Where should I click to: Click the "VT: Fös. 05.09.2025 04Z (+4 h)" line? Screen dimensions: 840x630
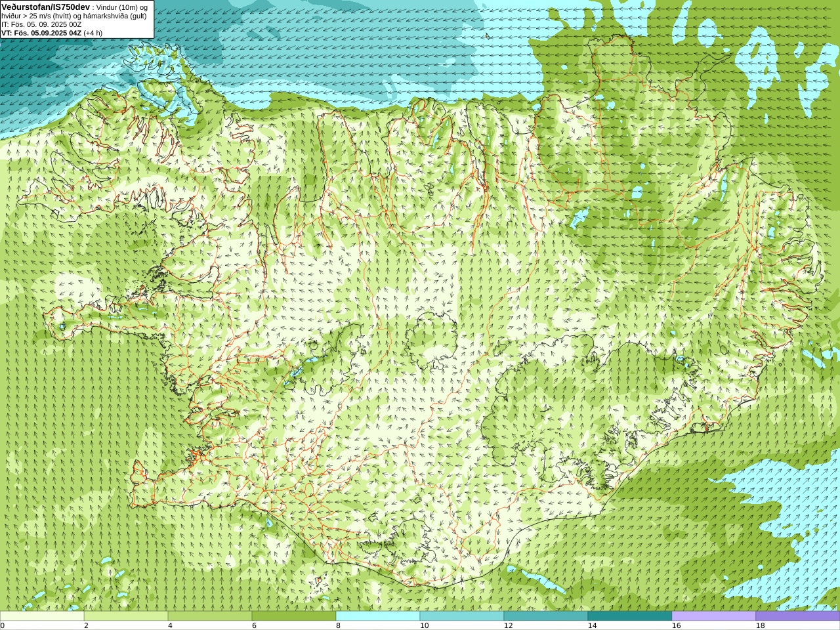tap(52, 33)
